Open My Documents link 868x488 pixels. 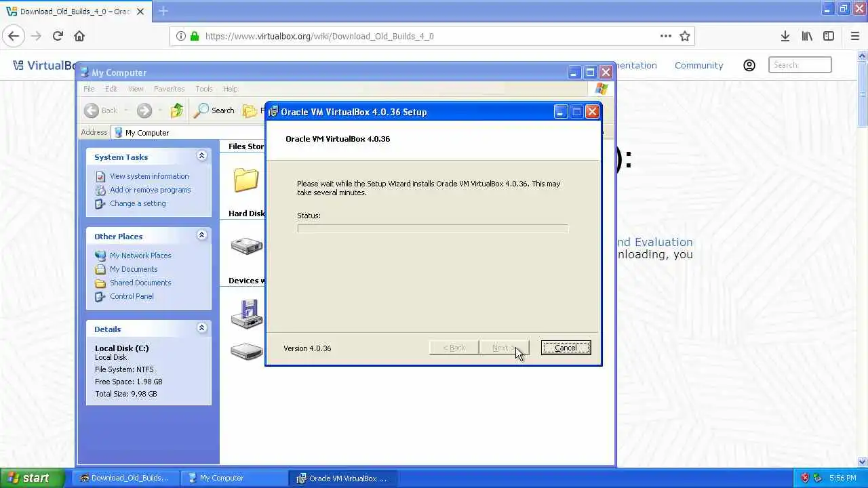click(134, 269)
